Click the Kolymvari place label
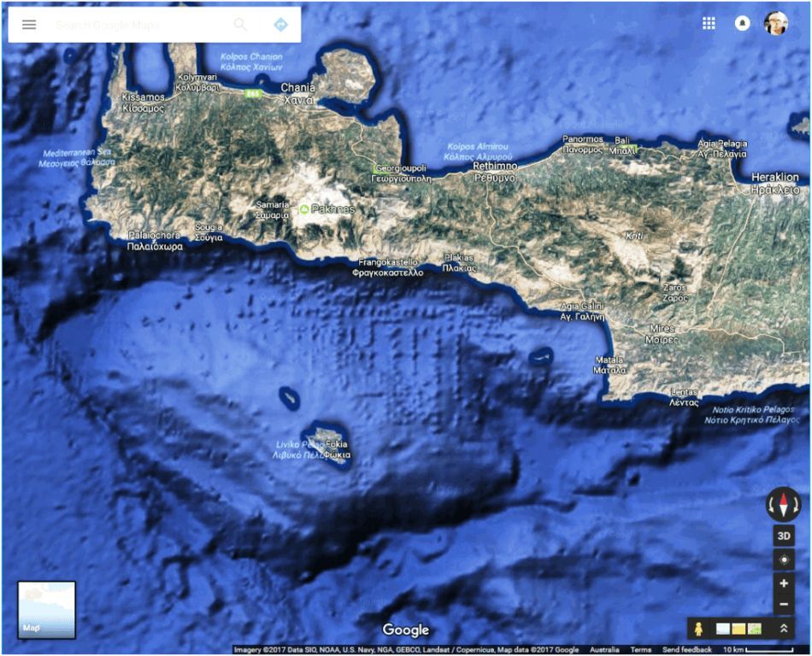This screenshot has width=812, height=656. click(197, 82)
